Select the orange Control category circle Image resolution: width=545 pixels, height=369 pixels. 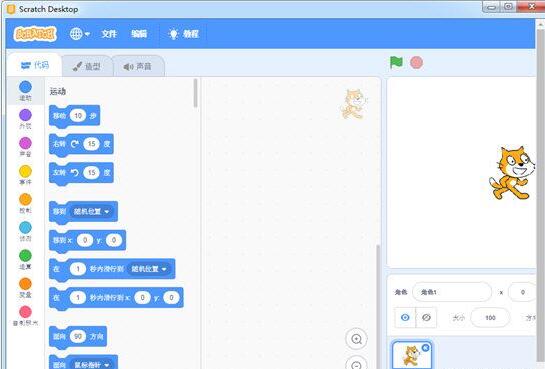(25, 199)
